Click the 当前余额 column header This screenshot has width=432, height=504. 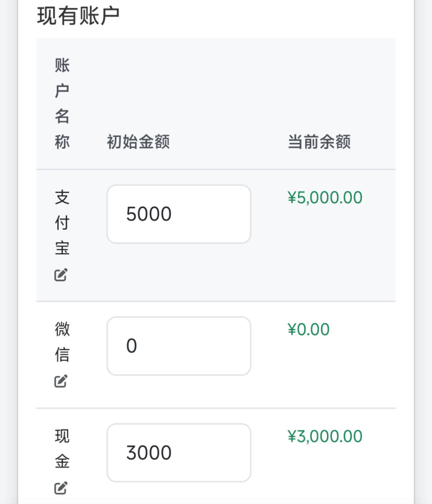pos(319,142)
